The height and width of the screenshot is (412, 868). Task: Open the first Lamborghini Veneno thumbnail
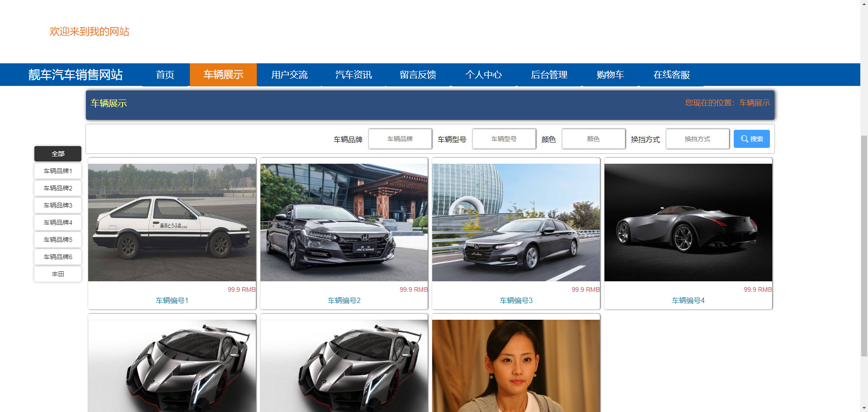[x=172, y=366]
